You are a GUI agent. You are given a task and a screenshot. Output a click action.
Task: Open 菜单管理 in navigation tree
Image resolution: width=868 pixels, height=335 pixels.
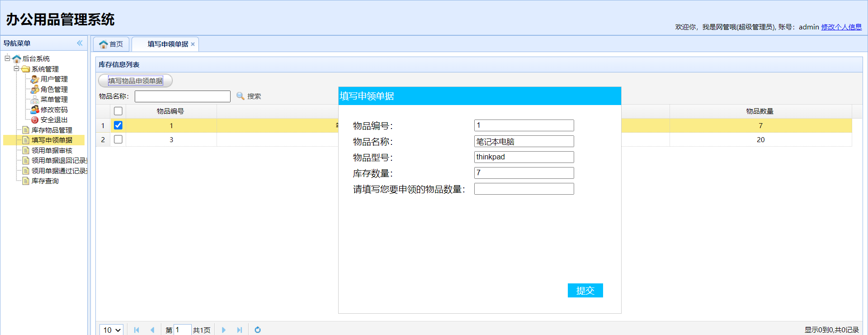tap(54, 100)
